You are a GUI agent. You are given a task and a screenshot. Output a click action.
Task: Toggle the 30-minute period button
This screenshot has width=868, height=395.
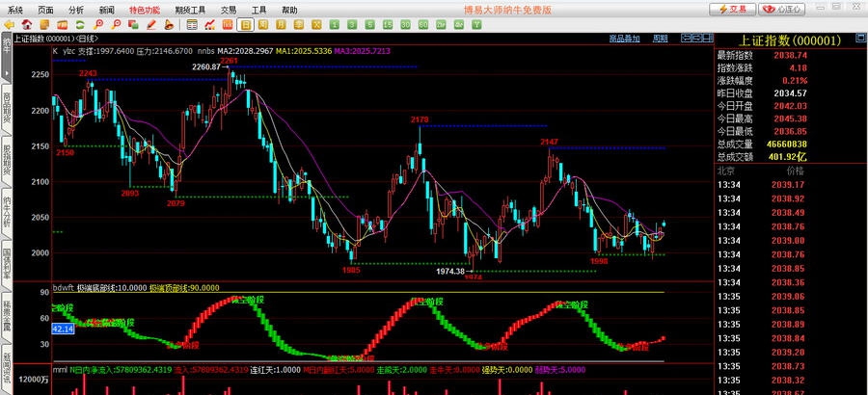point(405,24)
